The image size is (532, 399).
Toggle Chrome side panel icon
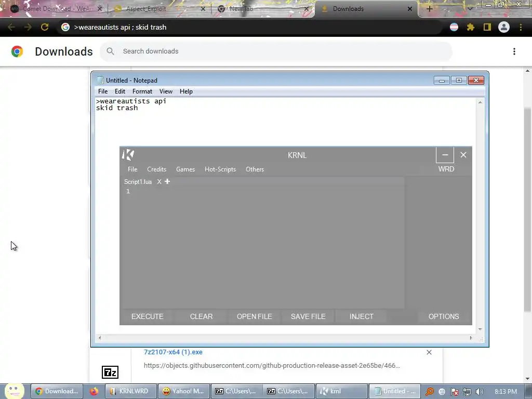487,27
